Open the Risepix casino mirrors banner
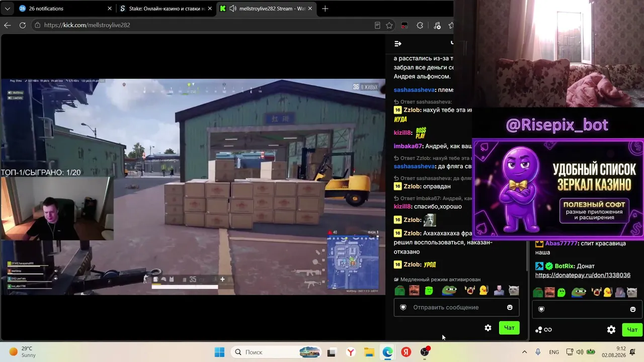The image size is (644, 362). pos(558,188)
